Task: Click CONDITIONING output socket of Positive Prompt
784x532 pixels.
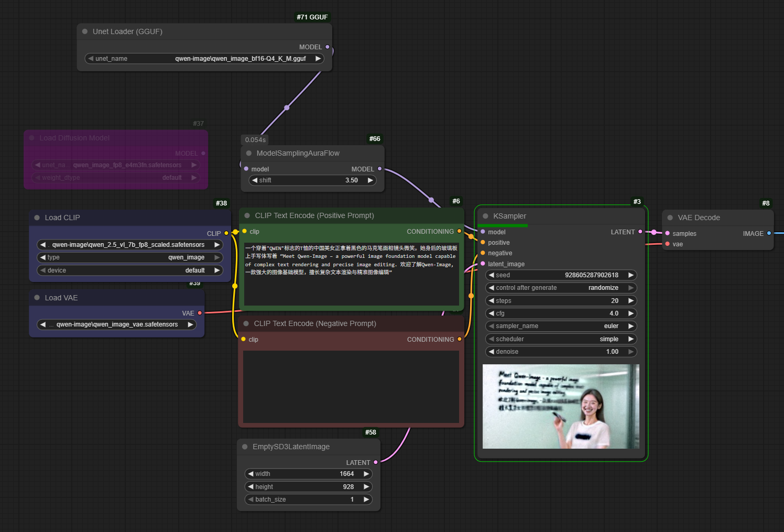Action: pos(460,231)
